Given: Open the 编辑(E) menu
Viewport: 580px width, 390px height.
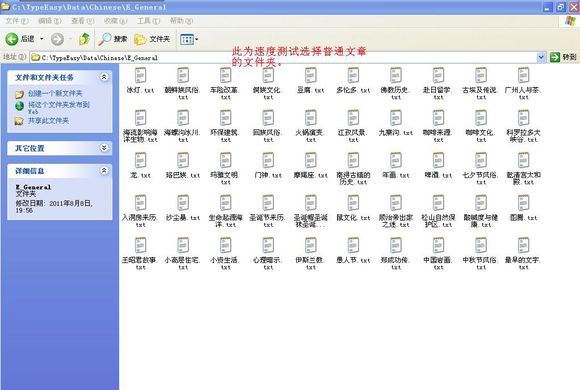Looking at the screenshot, I should tap(50, 21).
